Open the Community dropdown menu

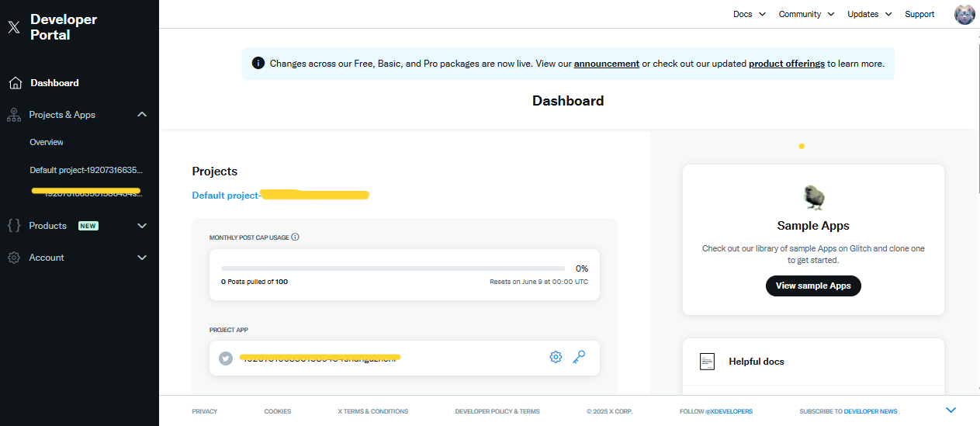click(x=806, y=14)
